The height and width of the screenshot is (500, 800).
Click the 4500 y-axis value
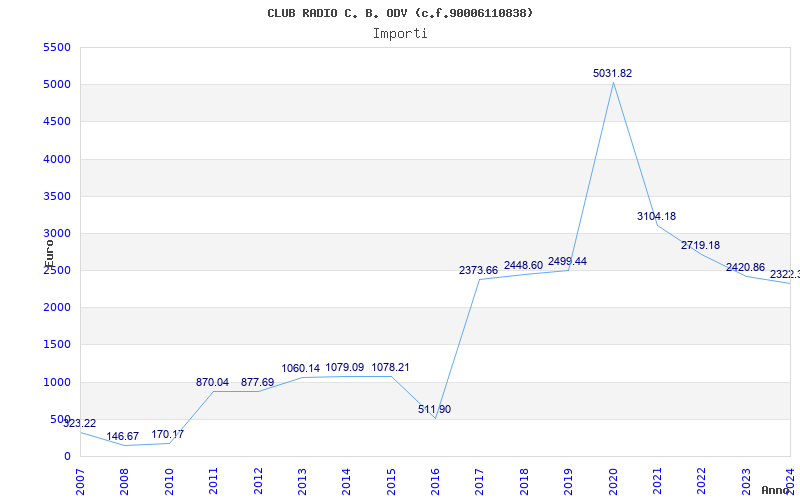pos(57,122)
